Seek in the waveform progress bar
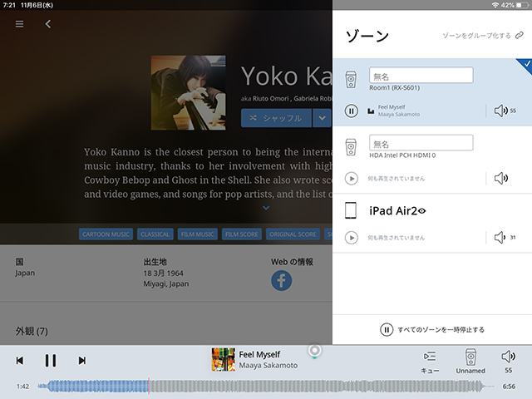The image size is (532, 399). tap(266, 387)
